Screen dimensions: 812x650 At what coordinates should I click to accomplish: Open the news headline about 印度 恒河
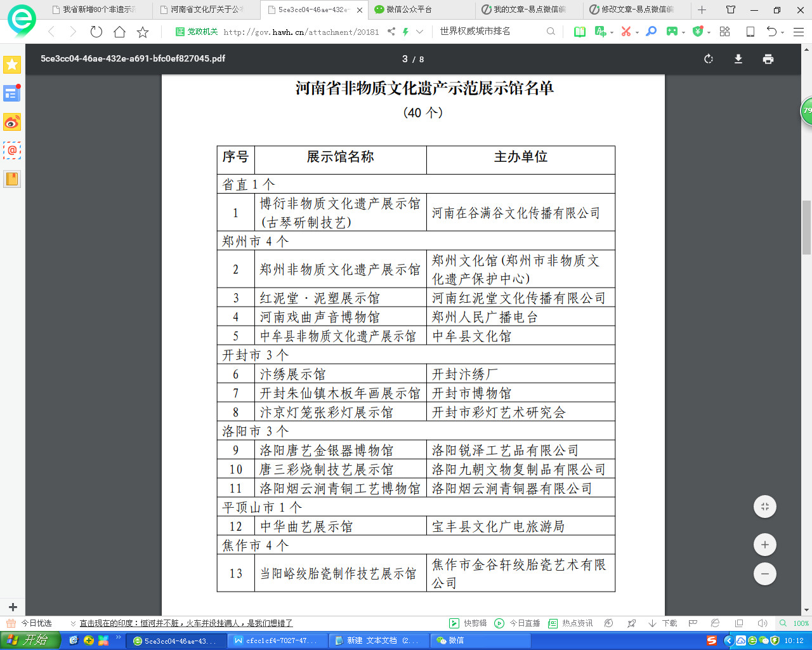(186, 623)
